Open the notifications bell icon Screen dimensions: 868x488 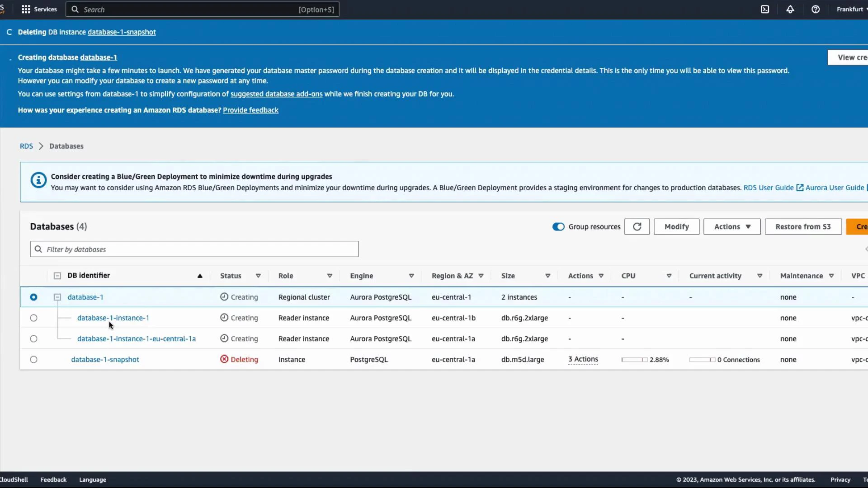point(790,9)
